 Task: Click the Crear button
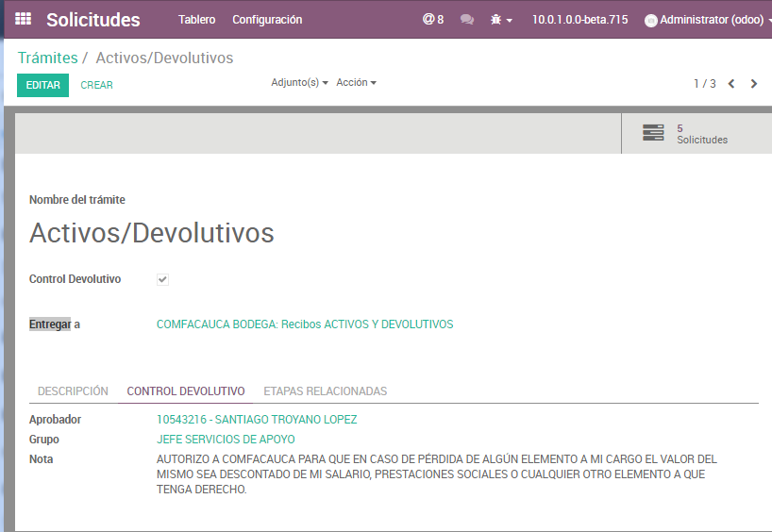[x=96, y=85]
